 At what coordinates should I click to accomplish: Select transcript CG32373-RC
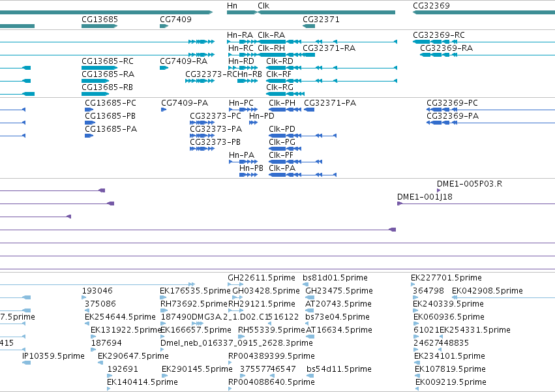coord(200,81)
